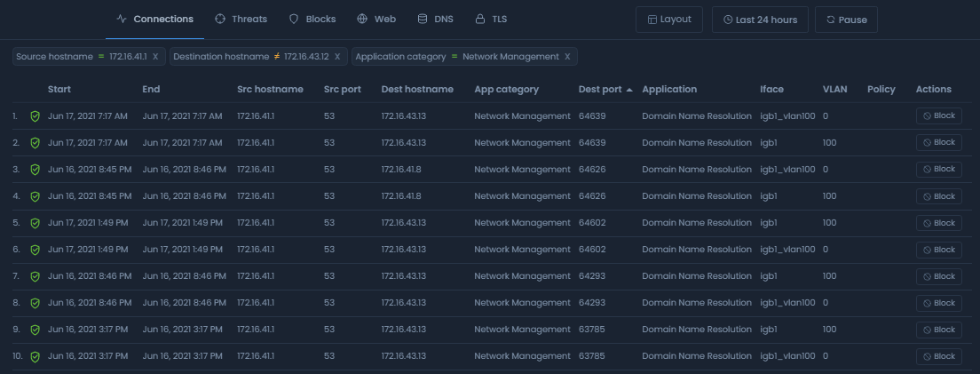Click the green shield icon in row 8
The width and height of the screenshot is (980, 374).
click(35, 303)
